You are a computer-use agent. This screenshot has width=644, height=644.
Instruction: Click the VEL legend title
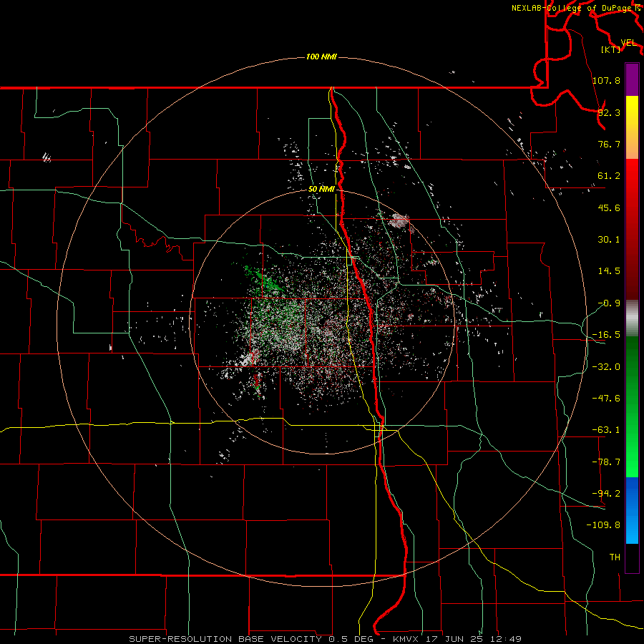point(628,43)
